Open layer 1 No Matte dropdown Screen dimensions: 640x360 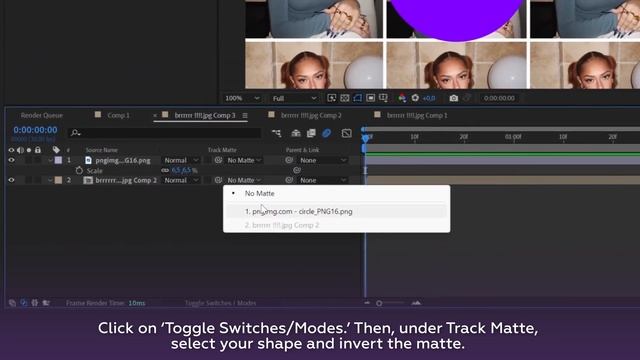coord(244,160)
